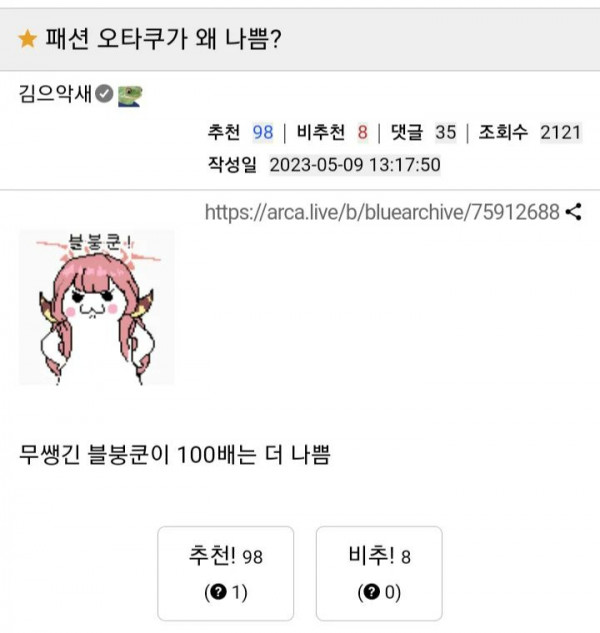Click question mark icon under 비추 button
The width and height of the screenshot is (600, 633).
tap(372, 592)
